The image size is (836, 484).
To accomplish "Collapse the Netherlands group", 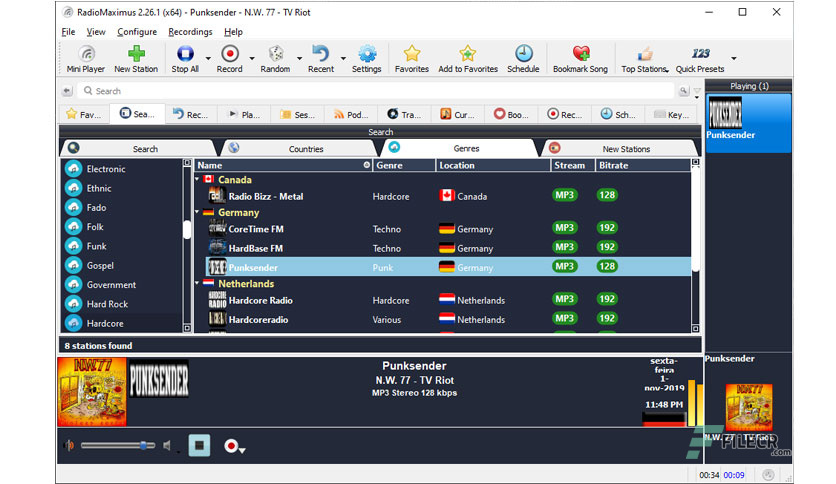I will [x=197, y=283].
